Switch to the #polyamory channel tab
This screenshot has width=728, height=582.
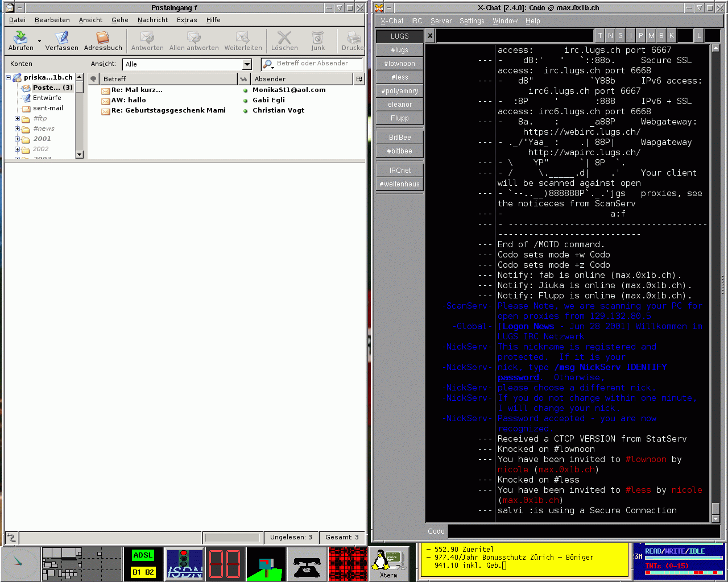click(x=400, y=91)
